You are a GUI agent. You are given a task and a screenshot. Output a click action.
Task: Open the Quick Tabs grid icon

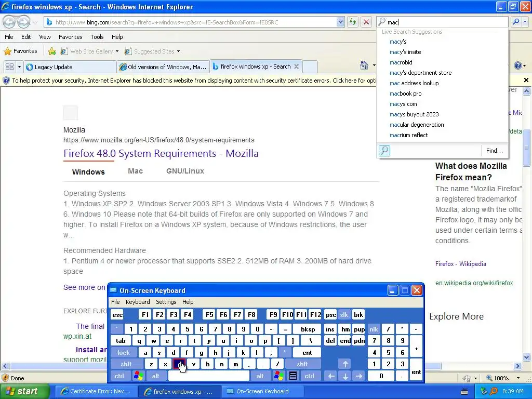click(x=9, y=67)
